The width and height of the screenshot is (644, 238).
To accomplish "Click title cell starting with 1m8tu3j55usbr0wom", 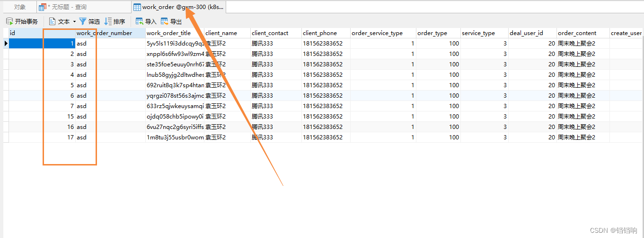I will [175, 137].
